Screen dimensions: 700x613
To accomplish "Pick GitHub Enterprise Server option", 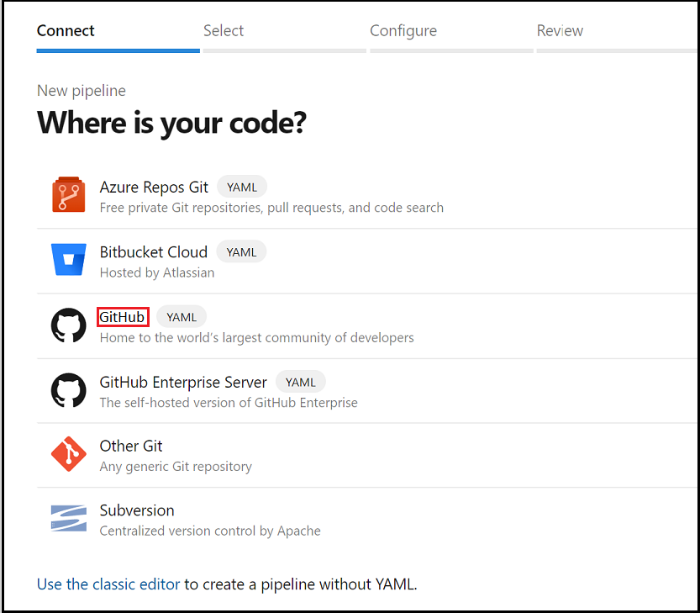I will click(183, 382).
